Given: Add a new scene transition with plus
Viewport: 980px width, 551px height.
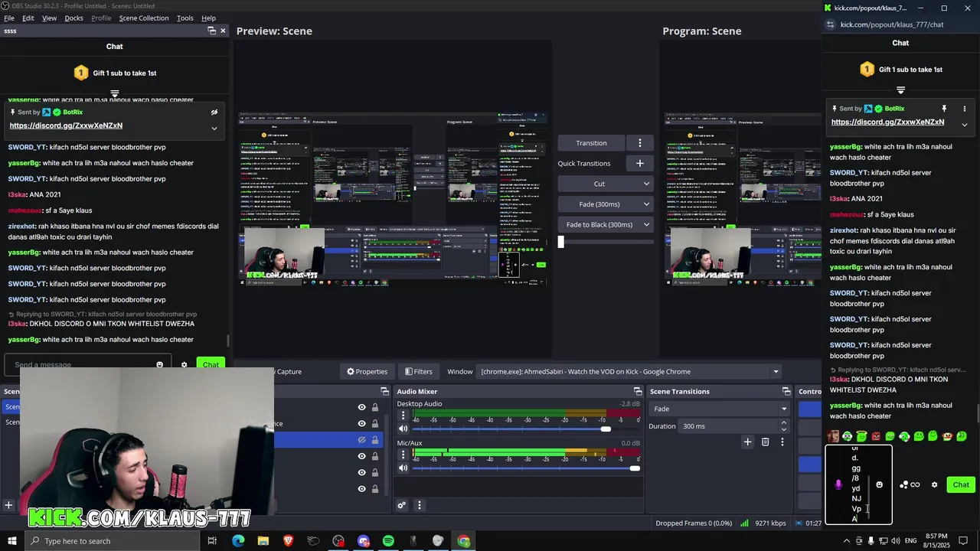Looking at the screenshot, I should coord(747,442).
